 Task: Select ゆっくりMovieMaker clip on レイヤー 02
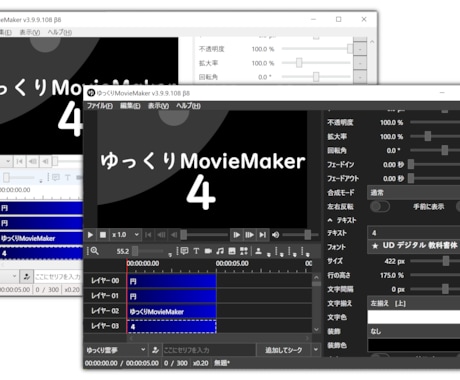(172, 312)
